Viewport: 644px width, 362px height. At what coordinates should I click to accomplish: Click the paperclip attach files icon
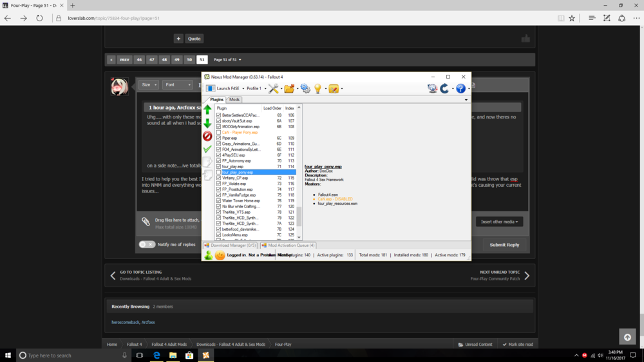pyautogui.click(x=146, y=222)
